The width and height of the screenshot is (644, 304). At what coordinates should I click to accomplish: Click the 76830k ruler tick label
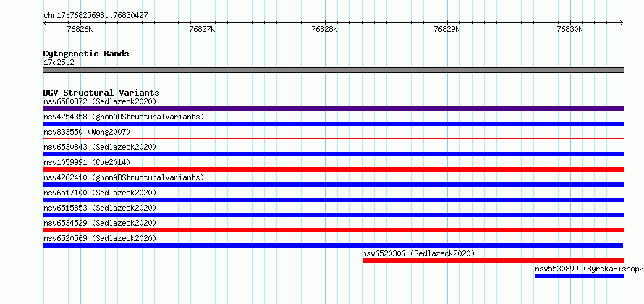[569, 29]
